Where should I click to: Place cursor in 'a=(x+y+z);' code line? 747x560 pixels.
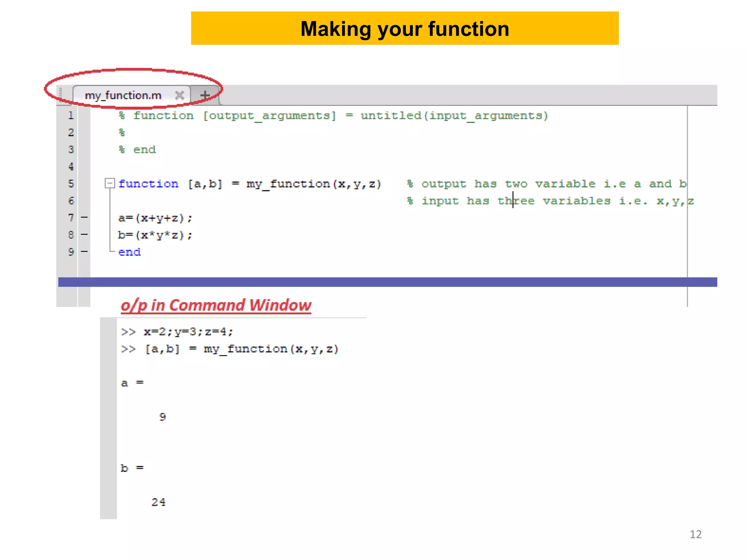point(155,218)
